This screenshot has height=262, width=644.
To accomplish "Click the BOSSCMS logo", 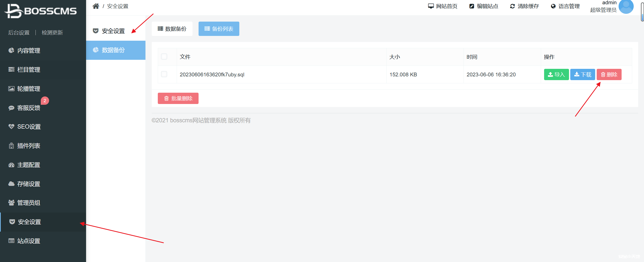I will click(41, 11).
